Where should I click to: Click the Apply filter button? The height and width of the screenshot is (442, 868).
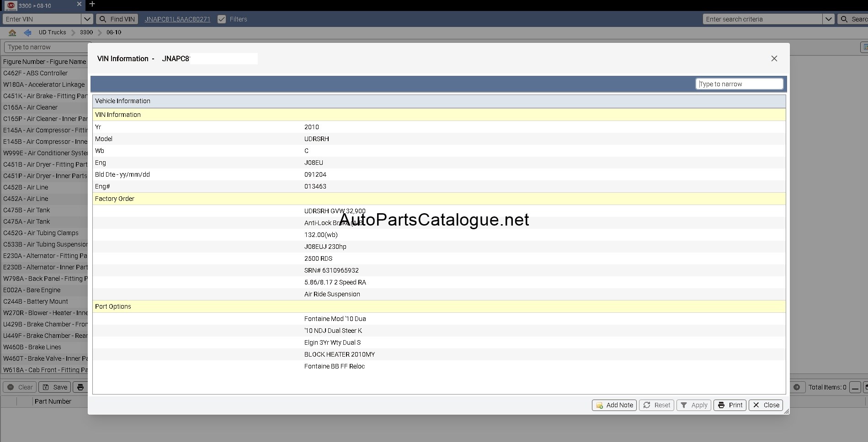click(694, 405)
